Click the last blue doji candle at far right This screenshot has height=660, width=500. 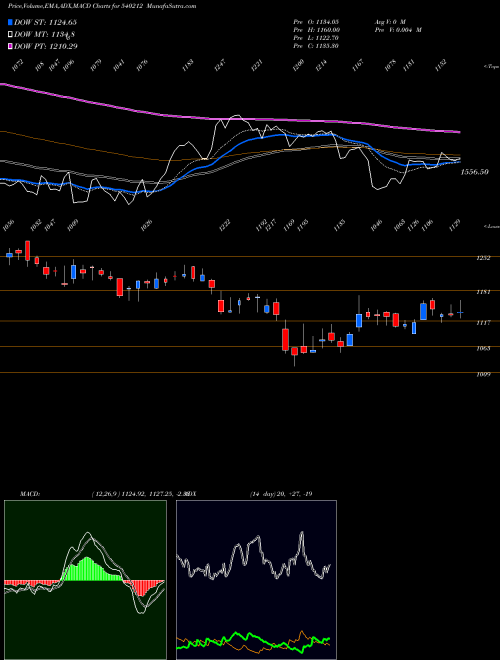pyautogui.click(x=460, y=312)
